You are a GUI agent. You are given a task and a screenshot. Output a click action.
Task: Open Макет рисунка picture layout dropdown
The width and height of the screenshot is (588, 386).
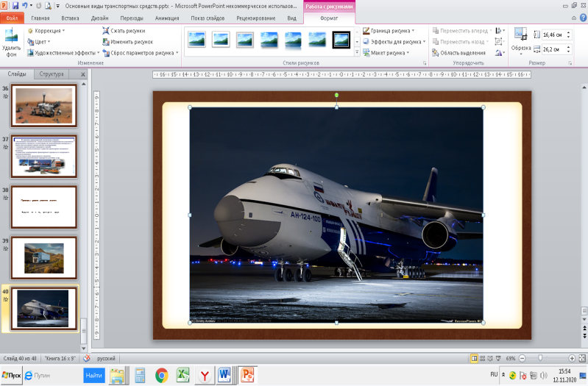click(x=386, y=53)
